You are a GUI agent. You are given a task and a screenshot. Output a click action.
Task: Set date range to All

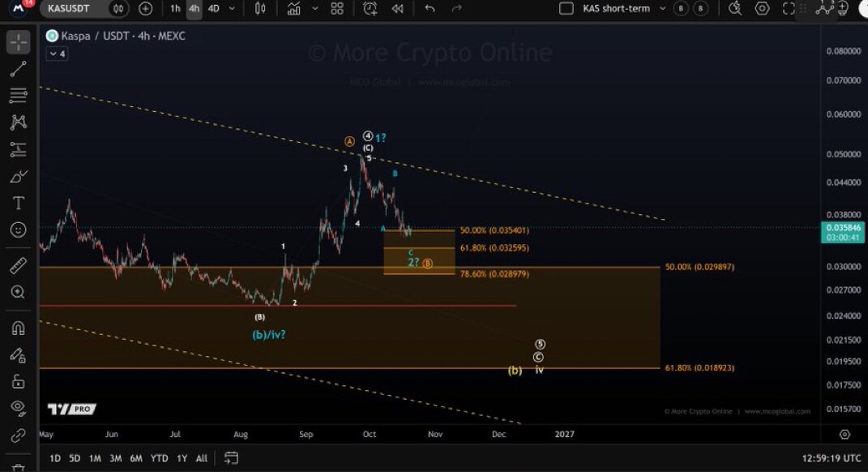pyautogui.click(x=202, y=458)
